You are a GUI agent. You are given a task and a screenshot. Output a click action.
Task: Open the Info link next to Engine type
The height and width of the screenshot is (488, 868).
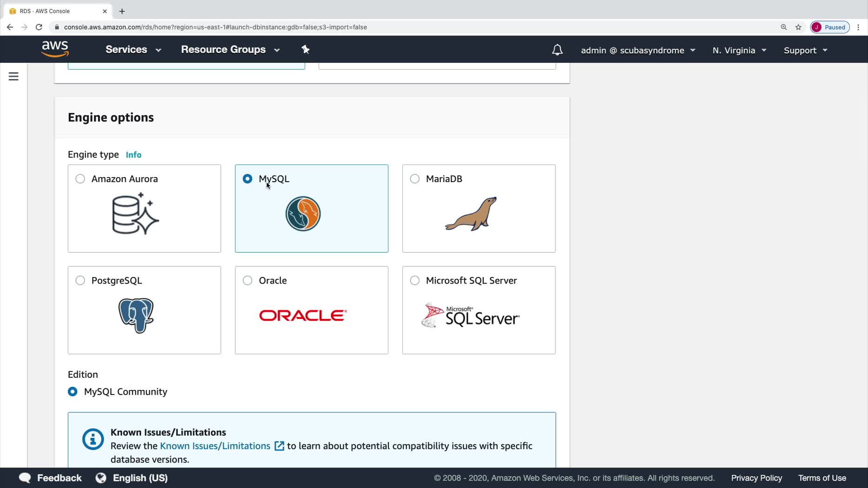[x=134, y=155]
